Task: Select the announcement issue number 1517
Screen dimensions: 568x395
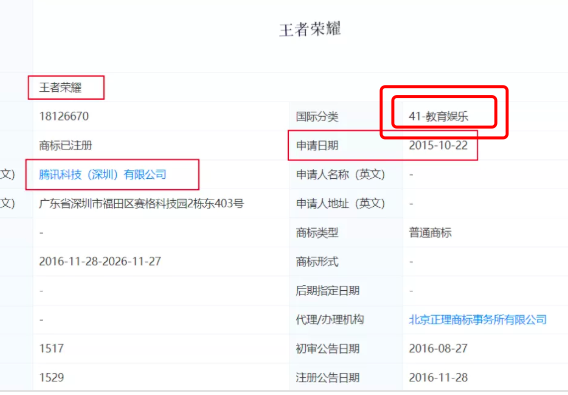Action: tap(51, 348)
